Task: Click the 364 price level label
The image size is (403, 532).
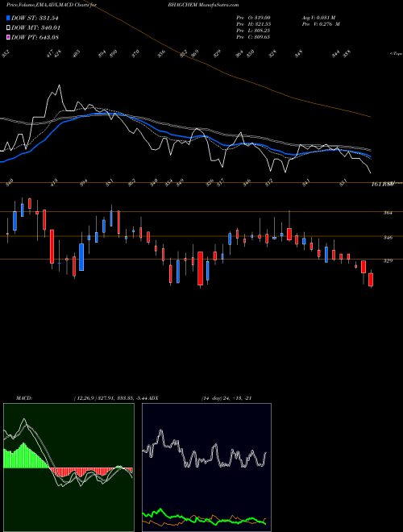Action: (x=388, y=213)
